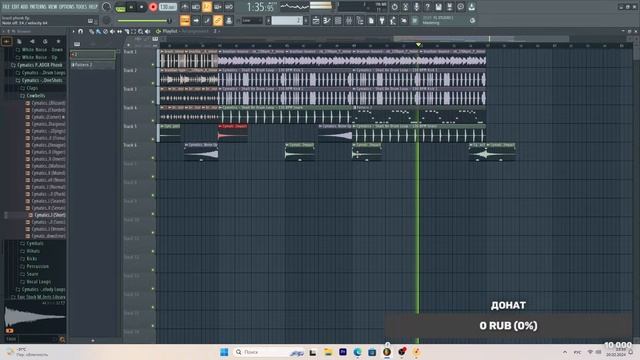Image resolution: width=640 pixels, height=360 pixels.
Task: Select the Mute tool in Playlist toolbar
Action: tap(112, 31)
